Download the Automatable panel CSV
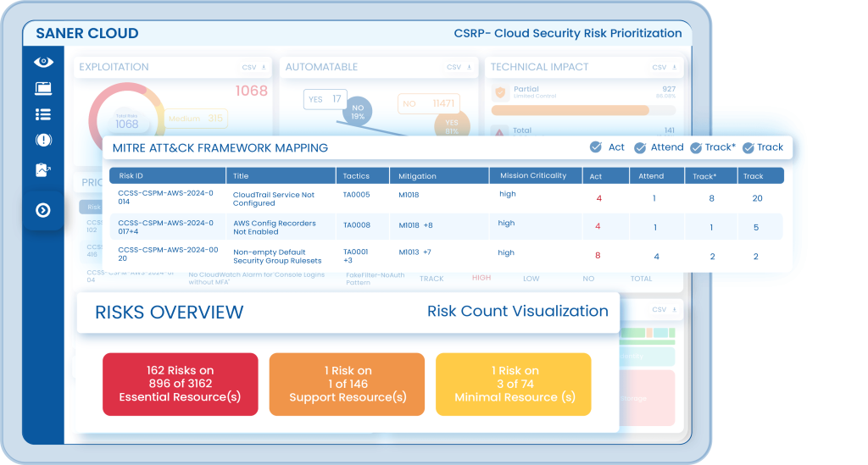The width and height of the screenshot is (868, 465). point(459,67)
